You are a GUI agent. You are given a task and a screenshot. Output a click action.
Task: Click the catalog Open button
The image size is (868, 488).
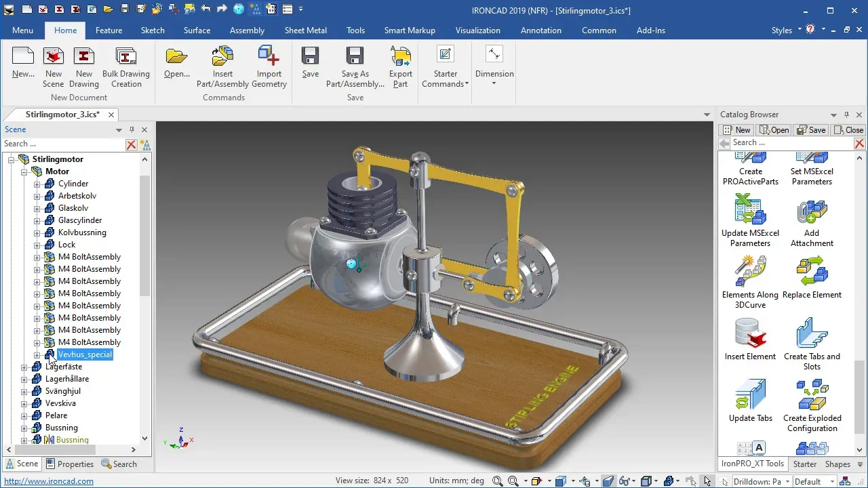(x=774, y=130)
